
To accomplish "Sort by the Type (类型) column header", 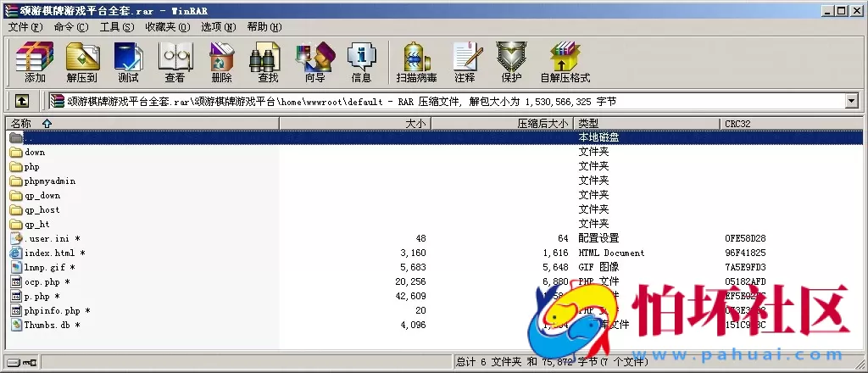I will [x=648, y=124].
